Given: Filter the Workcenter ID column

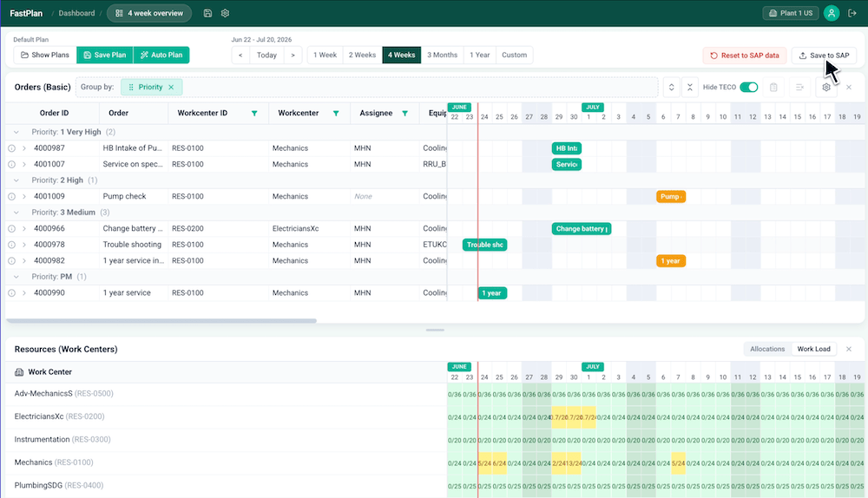Looking at the screenshot, I should tap(254, 113).
